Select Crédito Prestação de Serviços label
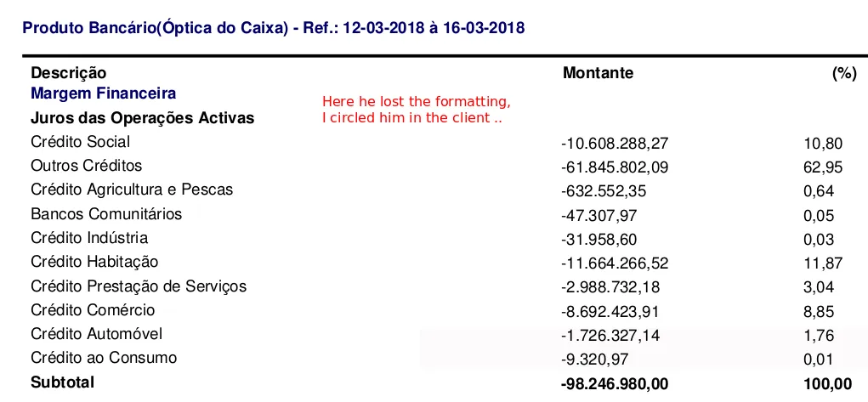This screenshot has height=402, width=868. coord(139,286)
